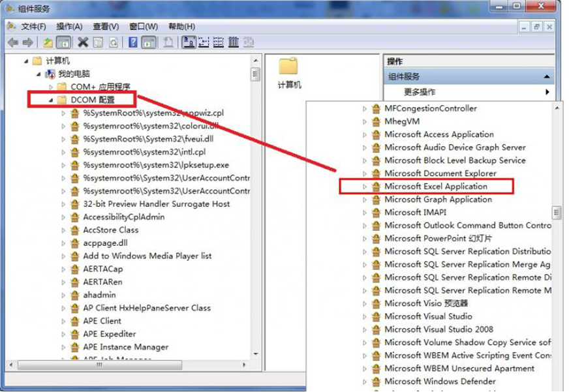Collapse the DCOM 配置 tree node
Viewport: 569px width, 392px height.
[x=51, y=100]
